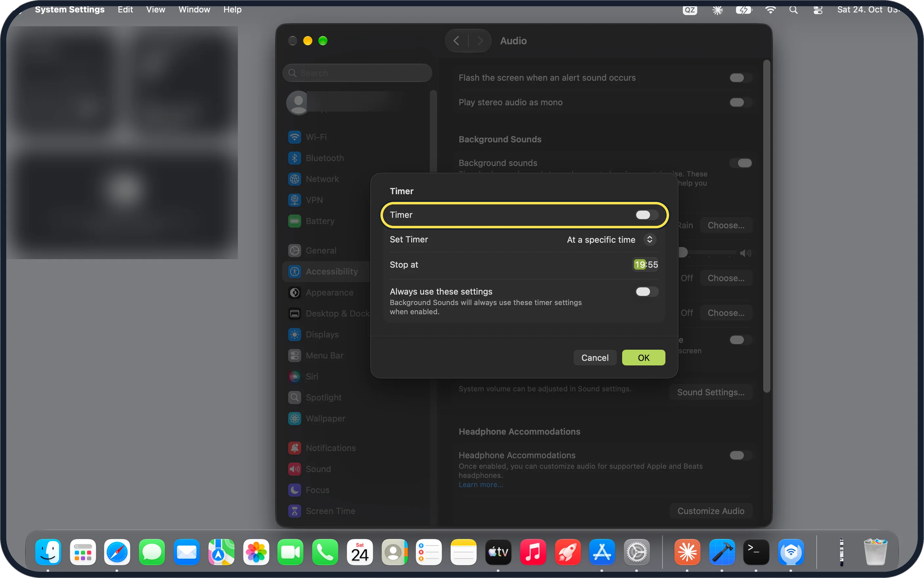Go back with the left chevron button
This screenshot has height=578, width=924.
tap(456, 41)
